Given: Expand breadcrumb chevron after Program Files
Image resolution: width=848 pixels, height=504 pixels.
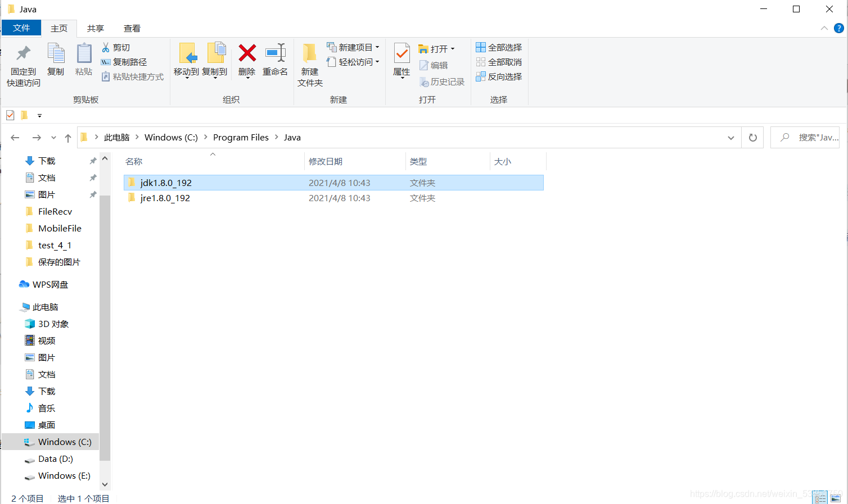Looking at the screenshot, I should [x=276, y=137].
